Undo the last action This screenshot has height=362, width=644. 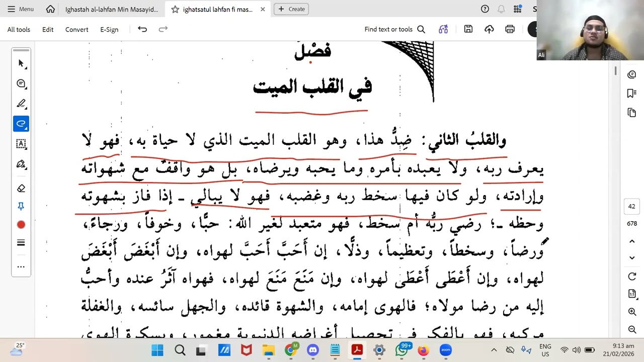(142, 29)
